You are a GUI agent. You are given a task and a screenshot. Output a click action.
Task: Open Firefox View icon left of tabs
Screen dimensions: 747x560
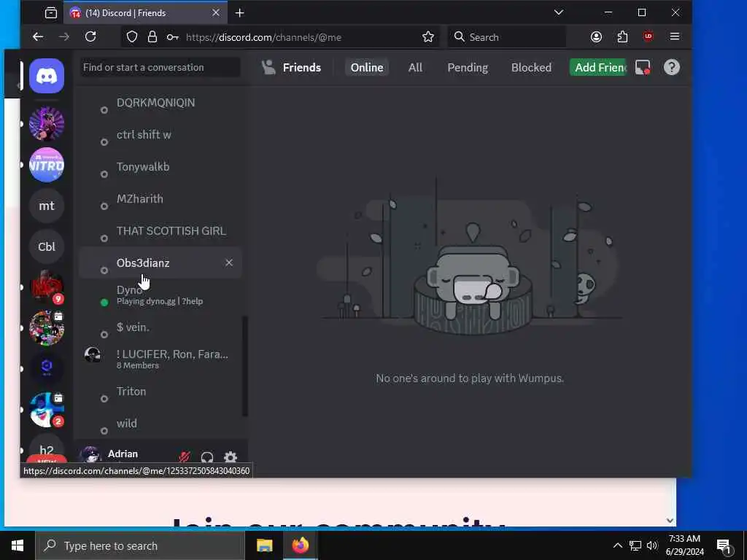pyautogui.click(x=50, y=13)
